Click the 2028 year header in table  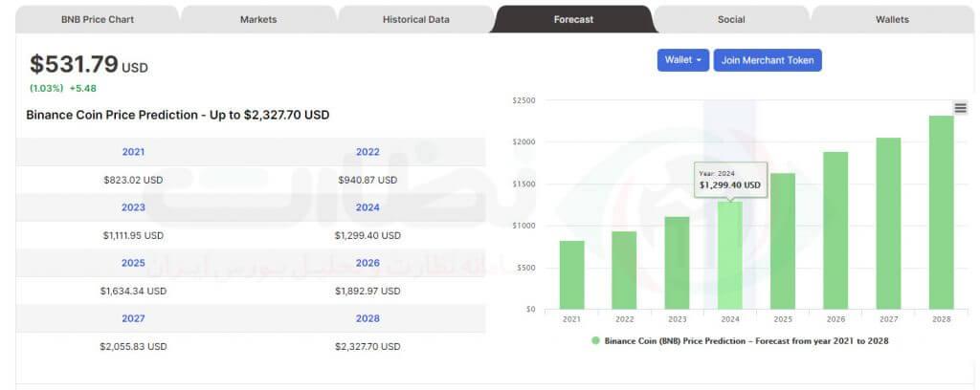click(367, 318)
